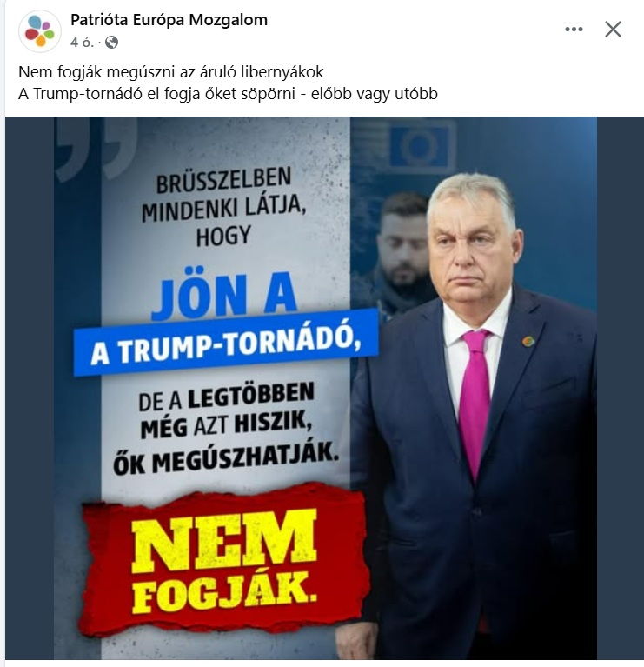Screen dimensions: 644x667
Task: Click "BRÜSSZELBEN MINDENKI LÁTJA, HOGY" text in image
Action: click(x=222, y=207)
